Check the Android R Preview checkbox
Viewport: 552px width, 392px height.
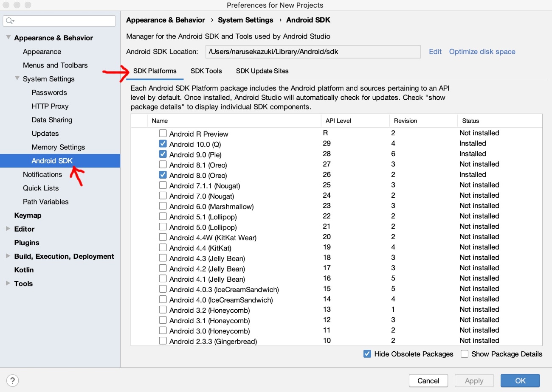(x=163, y=134)
